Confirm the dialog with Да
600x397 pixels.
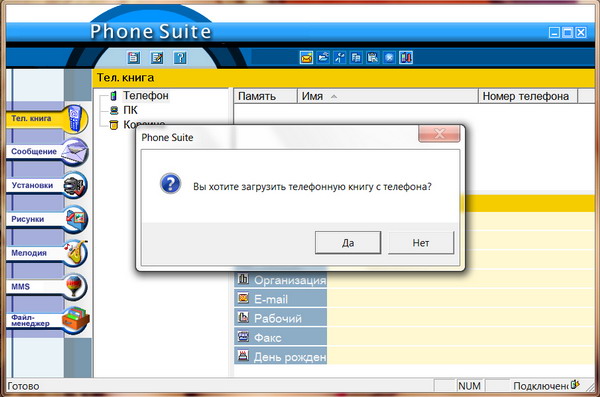(x=348, y=243)
